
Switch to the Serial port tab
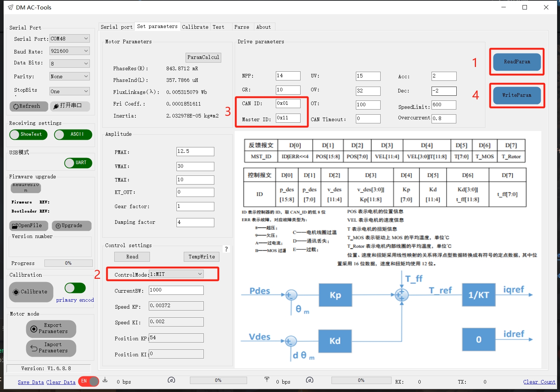pyautogui.click(x=116, y=27)
